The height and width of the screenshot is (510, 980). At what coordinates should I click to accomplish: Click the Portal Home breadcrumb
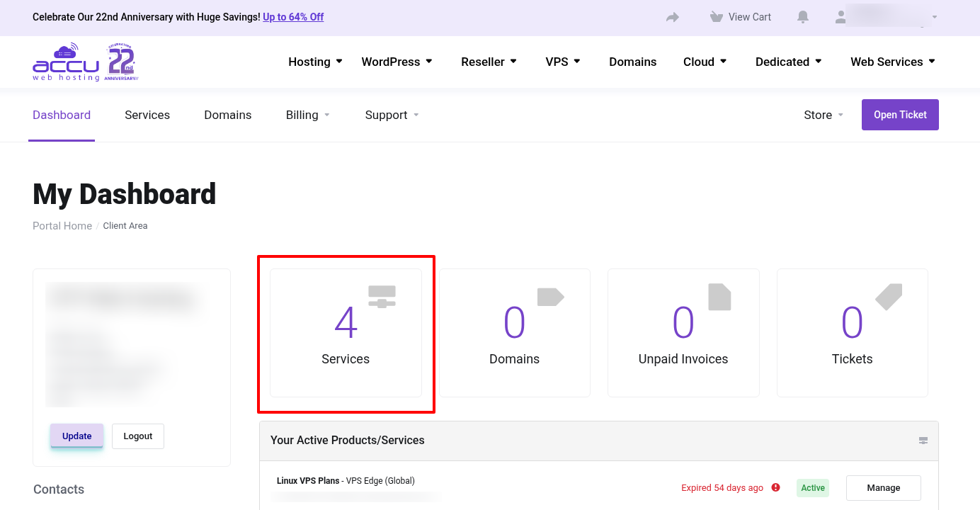pos(62,226)
